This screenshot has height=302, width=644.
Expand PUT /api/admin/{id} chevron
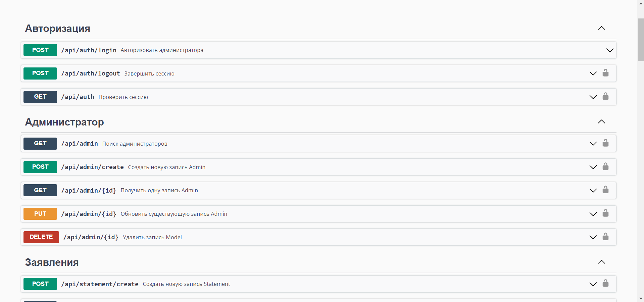click(x=593, y=214)
